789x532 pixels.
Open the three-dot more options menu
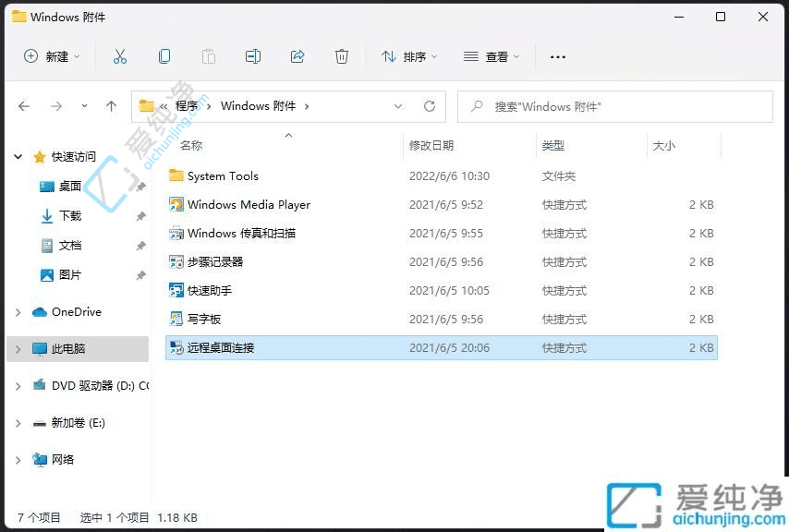[x=557, y=57]
